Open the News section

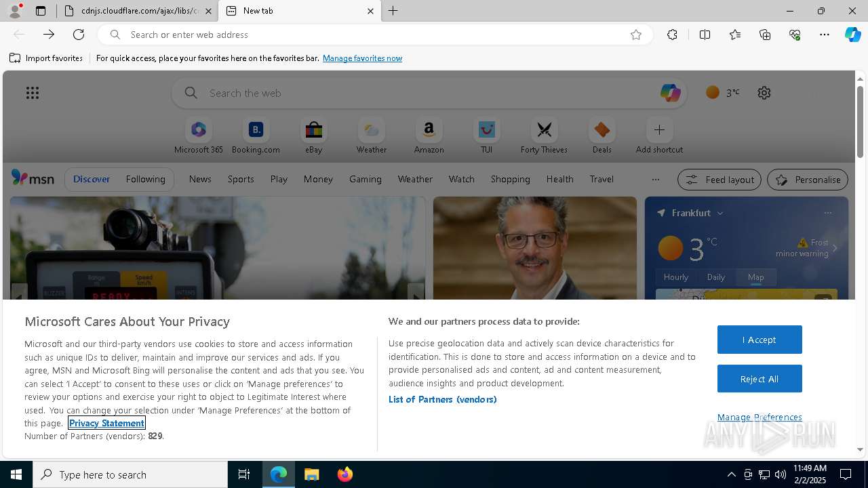[200, 180]
